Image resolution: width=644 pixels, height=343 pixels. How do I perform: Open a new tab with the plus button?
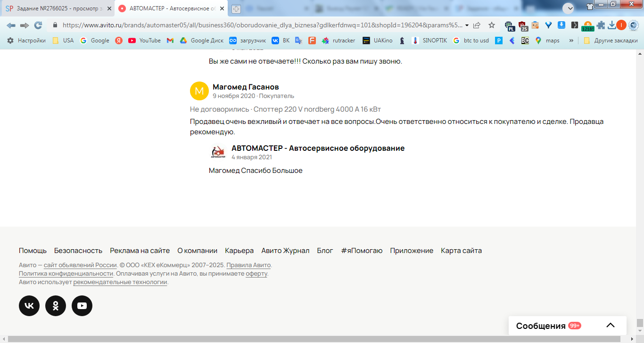point(236,8)
